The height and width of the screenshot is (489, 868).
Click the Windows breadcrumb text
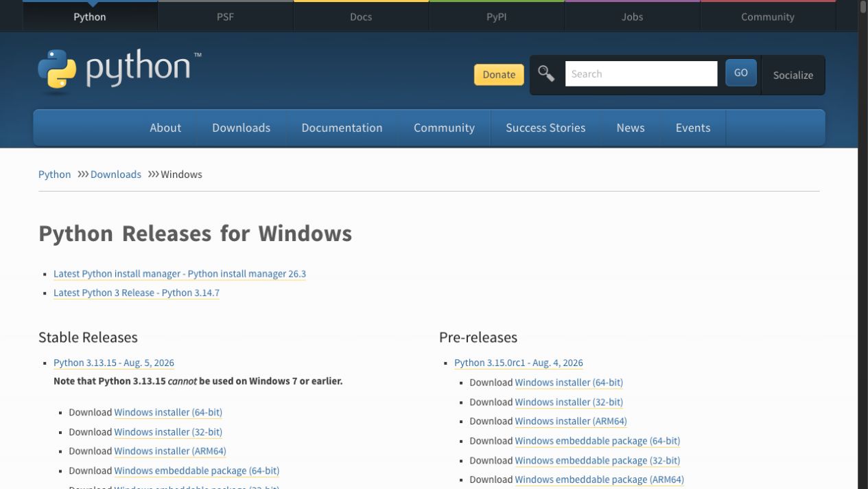point(181,174)
